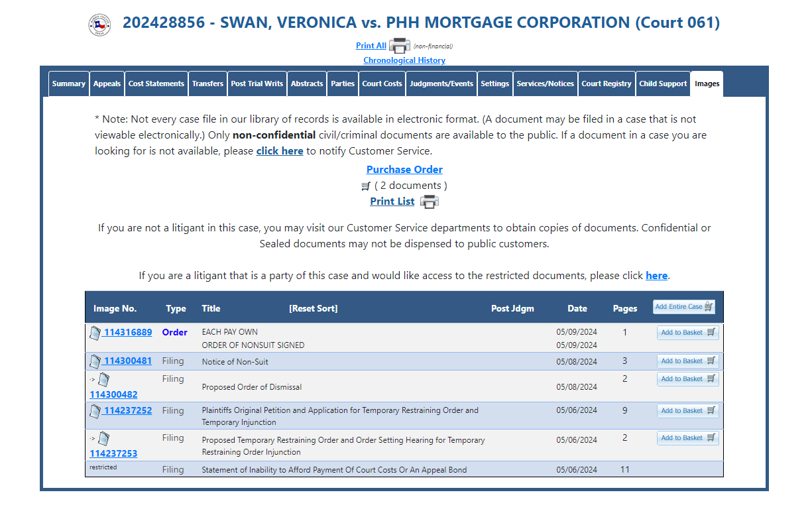Click the printer icon beside Print All

(399, 46)
